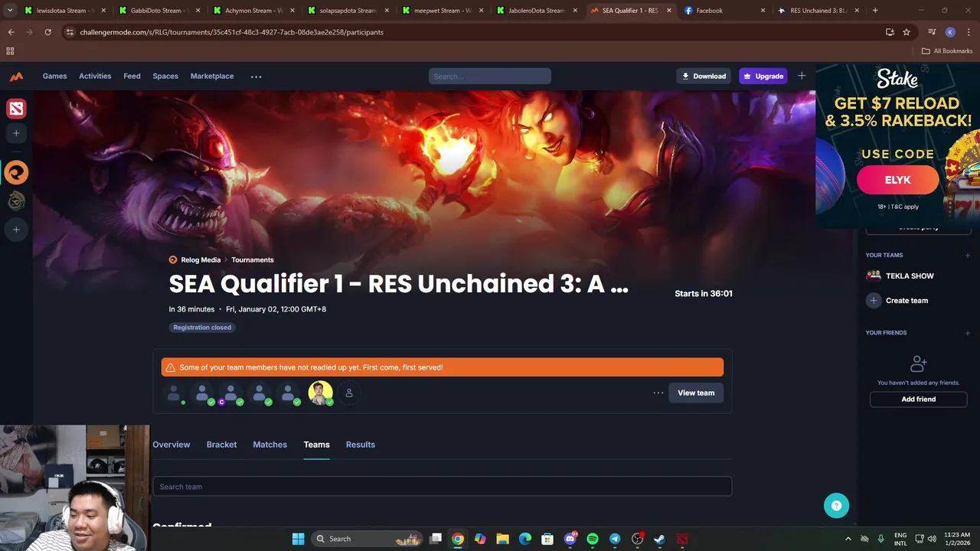Click the Registration closed badge

[202, 328]
